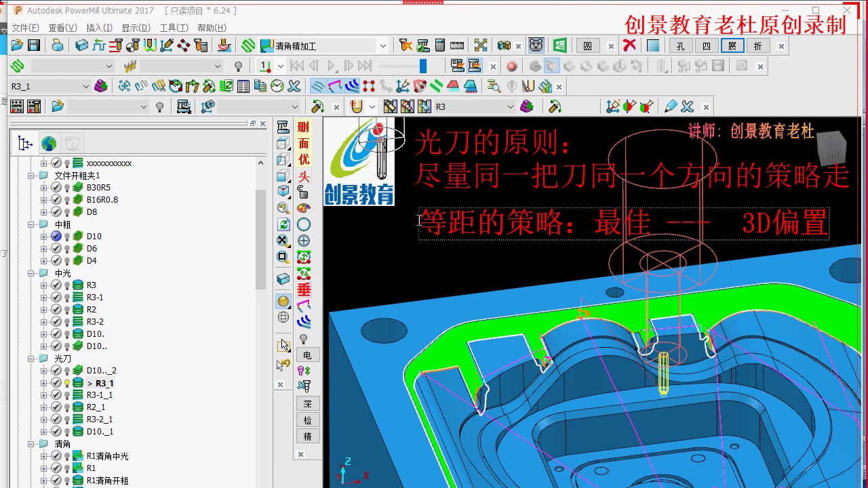Screen dimensions: 868x488
Task: Collapse the 光刀 folder
Action: click(31, 358)
